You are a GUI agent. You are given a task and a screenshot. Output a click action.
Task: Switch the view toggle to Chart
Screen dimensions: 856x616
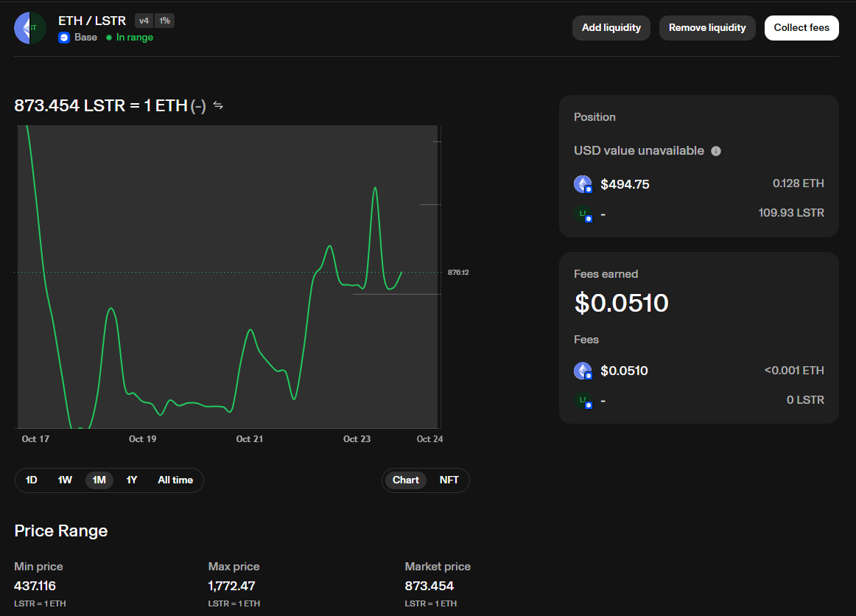tap(405, 480)
